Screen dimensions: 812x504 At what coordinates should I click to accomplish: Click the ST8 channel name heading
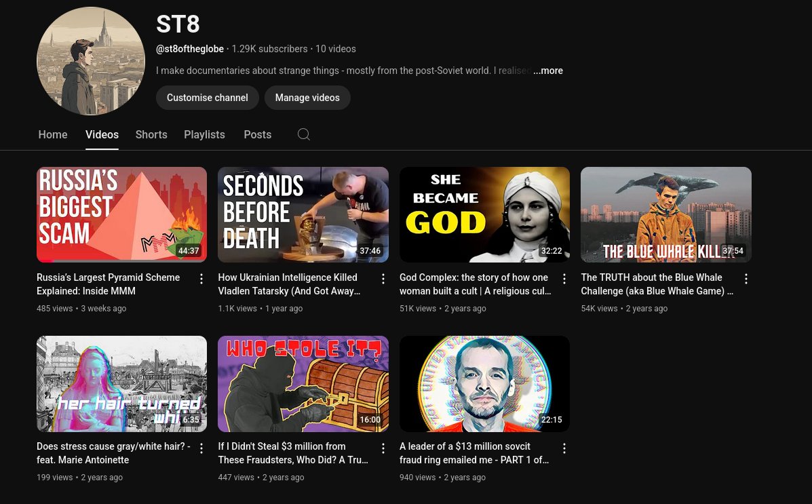pyautogui.click(x=178, y=24)
